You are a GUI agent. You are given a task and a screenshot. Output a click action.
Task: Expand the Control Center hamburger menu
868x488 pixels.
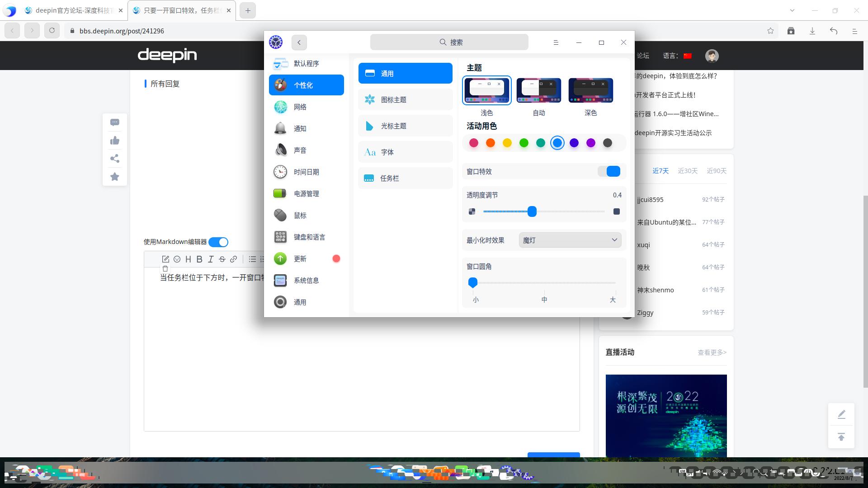tap(556, 42)
